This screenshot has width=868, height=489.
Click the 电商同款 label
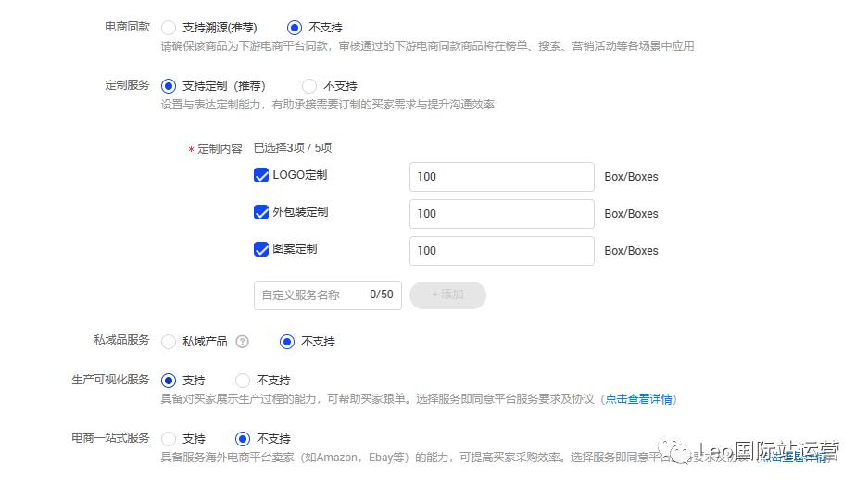point(127,27)
